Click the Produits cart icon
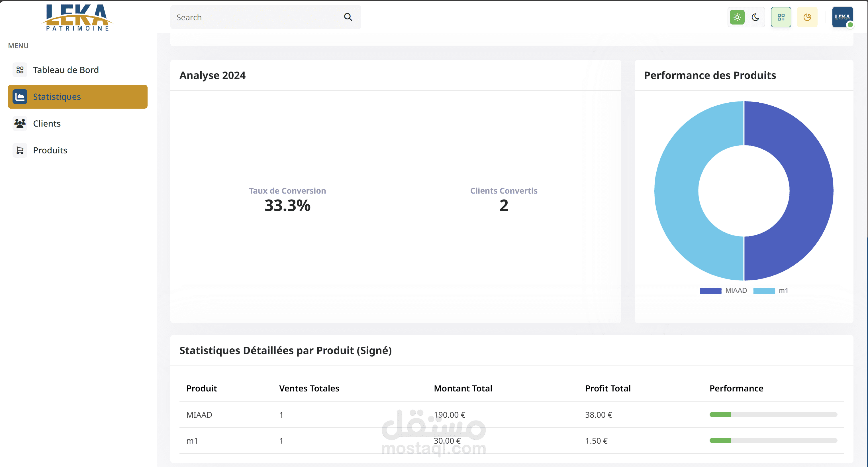 pos(20,150)
